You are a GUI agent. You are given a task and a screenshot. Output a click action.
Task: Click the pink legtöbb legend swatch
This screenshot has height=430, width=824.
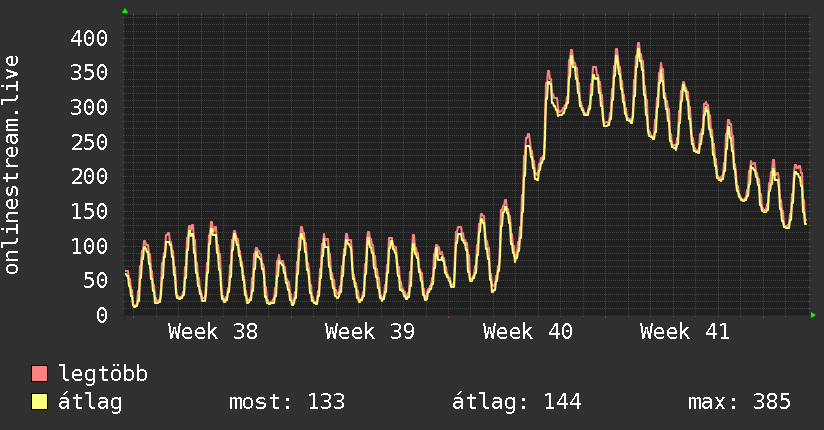39,374
